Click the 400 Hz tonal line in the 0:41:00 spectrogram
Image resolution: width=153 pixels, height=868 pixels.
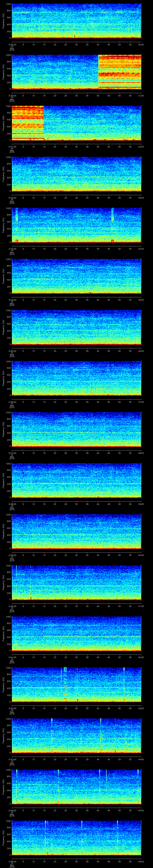pyautogui.click(x=76, y=636)
